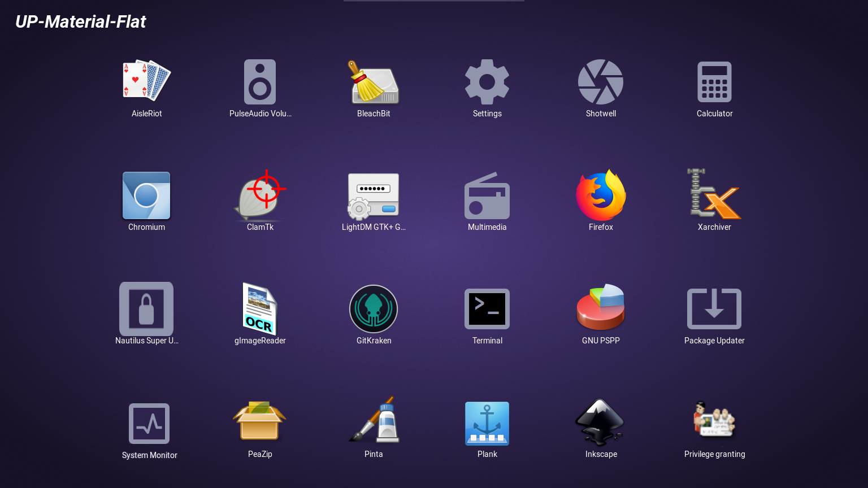Open the PeaZip box icon
The width and height of the screenshot is (868, 488).
pos(260,421)
